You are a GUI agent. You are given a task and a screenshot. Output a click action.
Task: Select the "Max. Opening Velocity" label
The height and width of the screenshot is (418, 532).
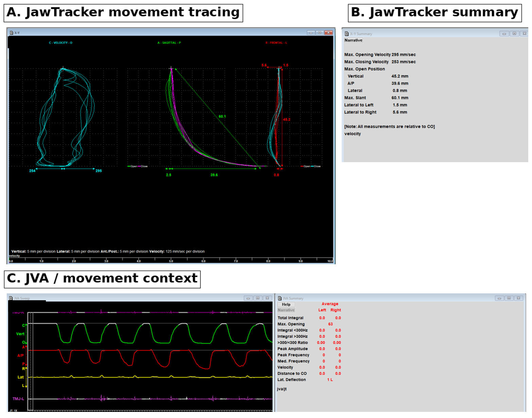pos(367,54)
